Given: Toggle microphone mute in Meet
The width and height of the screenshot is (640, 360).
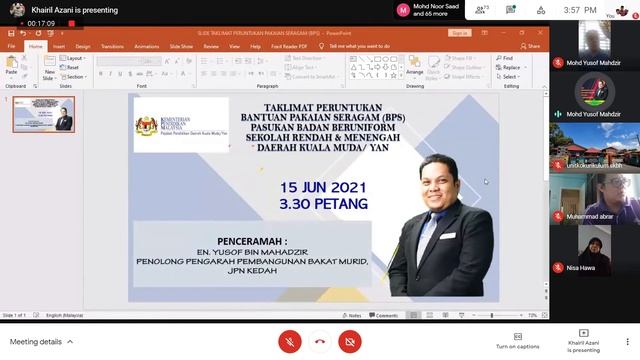Looking at the screenshot, I should (290, 342).
